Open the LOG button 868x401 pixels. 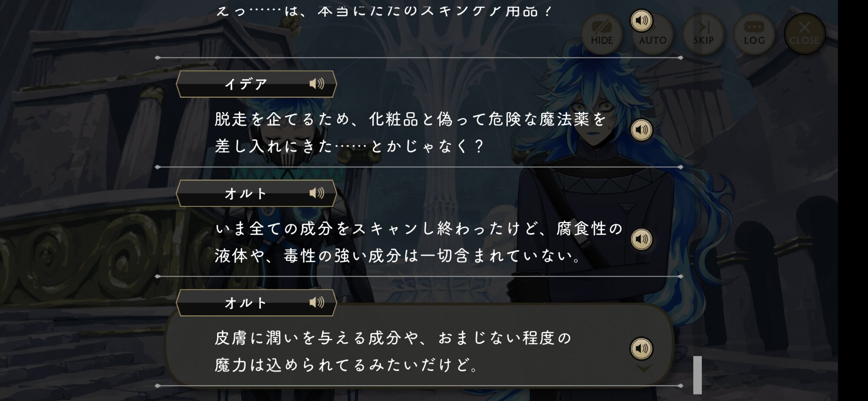(754, 34)
